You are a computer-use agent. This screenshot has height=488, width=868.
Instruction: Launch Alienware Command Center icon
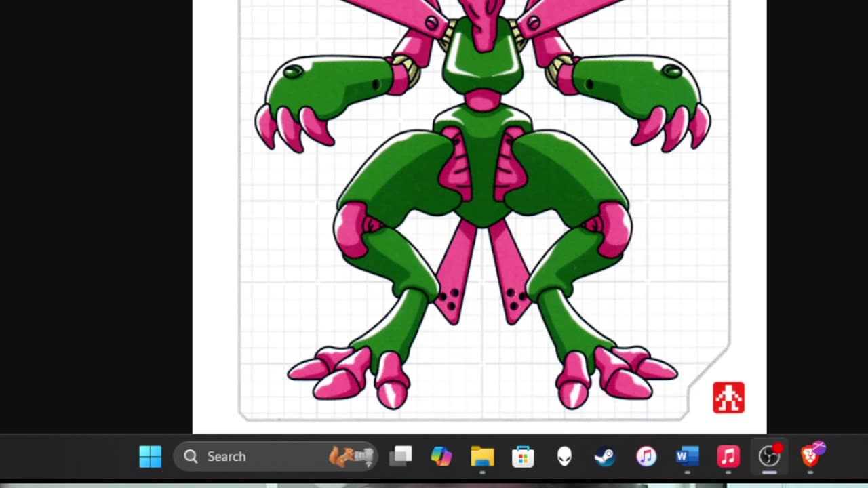pyautogui.click(x=564, y=456)
